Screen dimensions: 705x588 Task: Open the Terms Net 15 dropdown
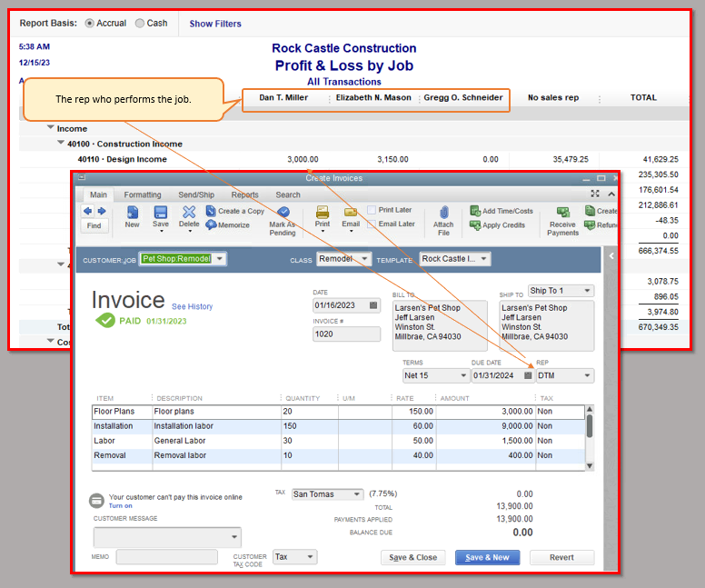click(463, 375)
